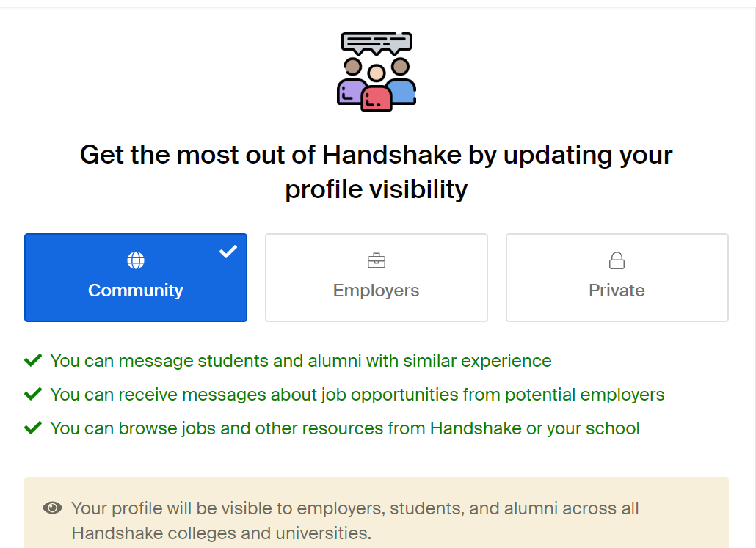
Task: Click the Private label text
Action: tap(617, 291)
